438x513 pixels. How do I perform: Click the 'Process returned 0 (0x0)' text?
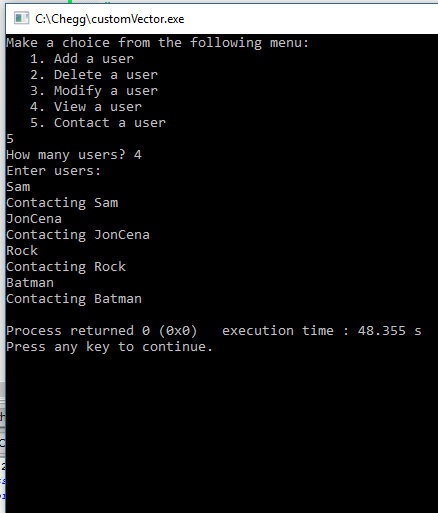click(102, 331)
